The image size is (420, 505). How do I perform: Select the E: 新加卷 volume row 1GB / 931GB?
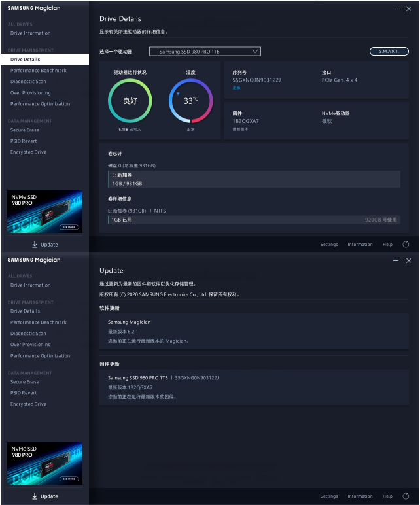[254, 179]
